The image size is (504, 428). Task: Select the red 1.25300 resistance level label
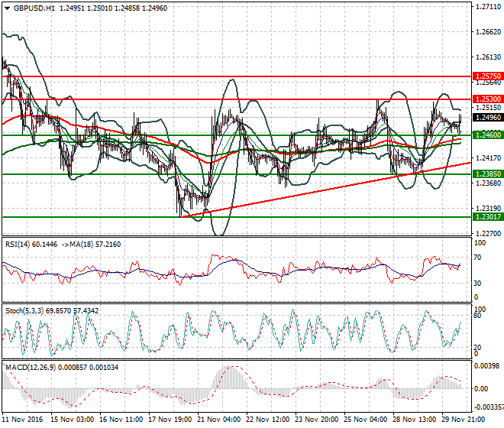pos(488,99)
